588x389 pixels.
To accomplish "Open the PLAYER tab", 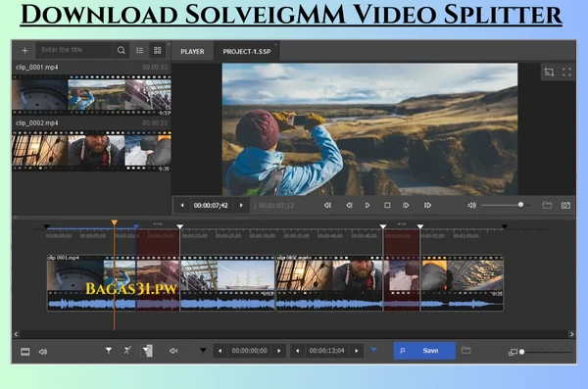I will click(192, 51).
